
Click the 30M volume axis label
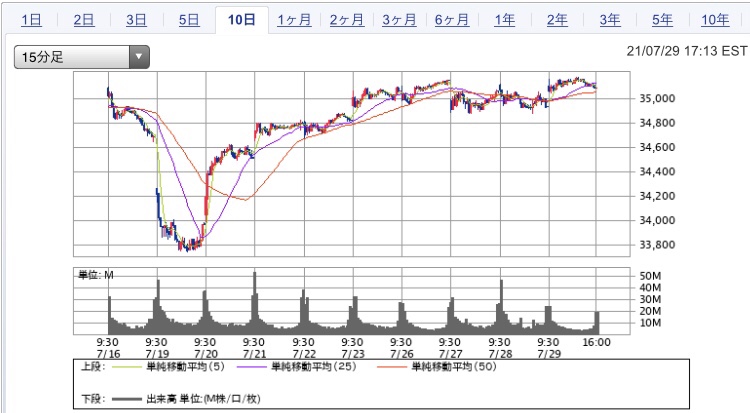(651, 300)
